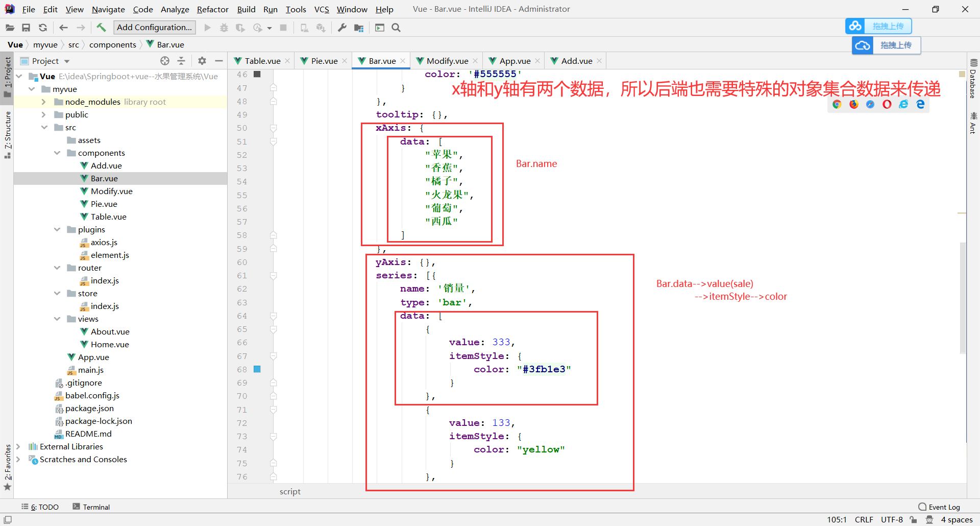Viewport: 980px width, 526px height.
Task: Click the color preview square on line 68
Action: tap(257, 369)
